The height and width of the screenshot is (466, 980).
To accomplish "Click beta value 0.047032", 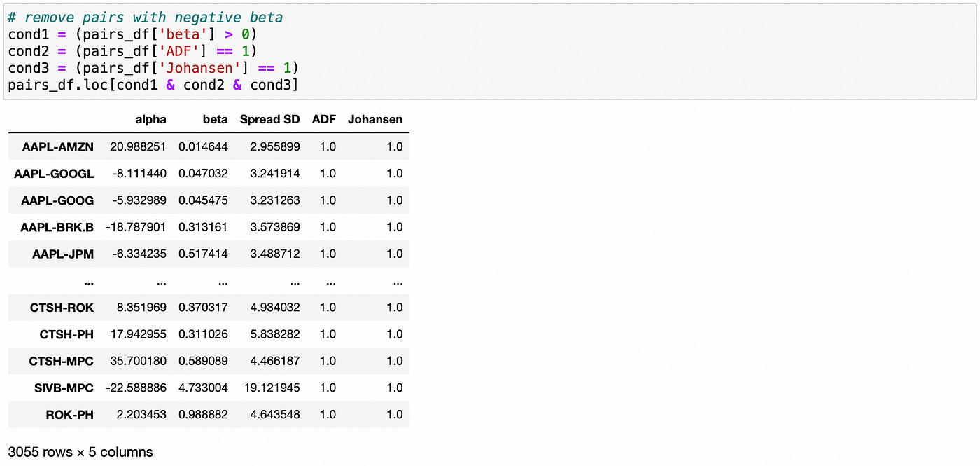I will (203, 173).
